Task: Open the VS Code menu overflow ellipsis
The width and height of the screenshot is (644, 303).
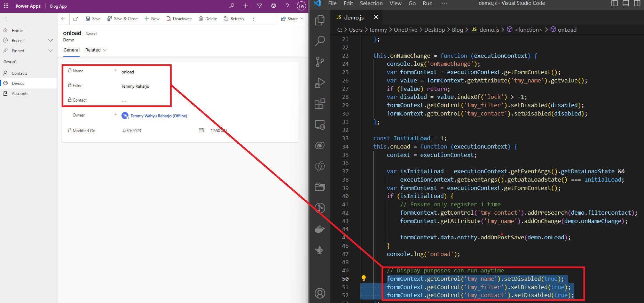Action: coord(444,3)
